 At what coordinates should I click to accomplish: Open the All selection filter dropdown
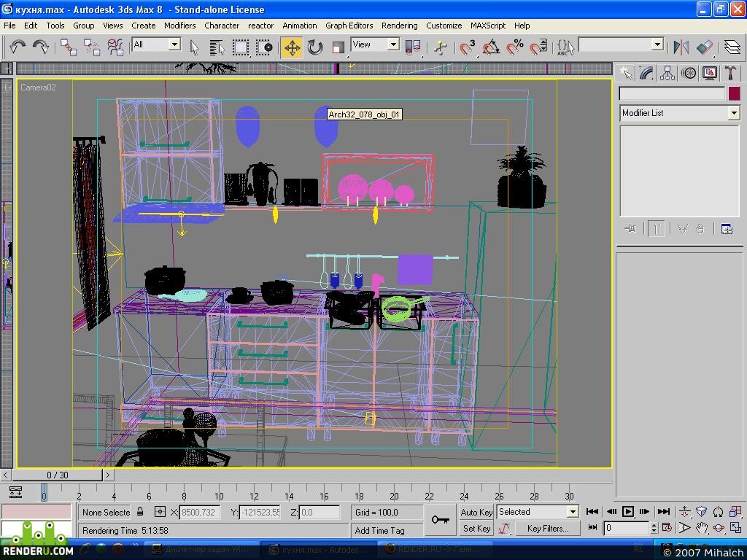tap(156, 44)
